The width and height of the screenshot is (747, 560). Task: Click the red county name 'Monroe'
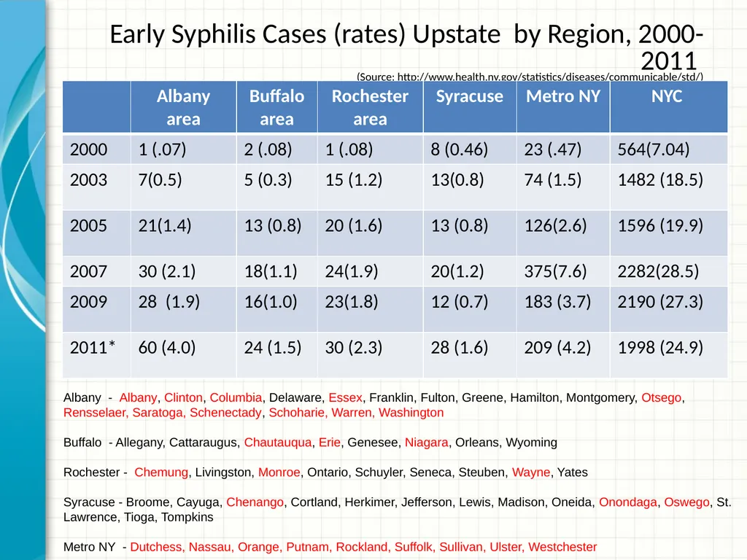tap(279, 472)
